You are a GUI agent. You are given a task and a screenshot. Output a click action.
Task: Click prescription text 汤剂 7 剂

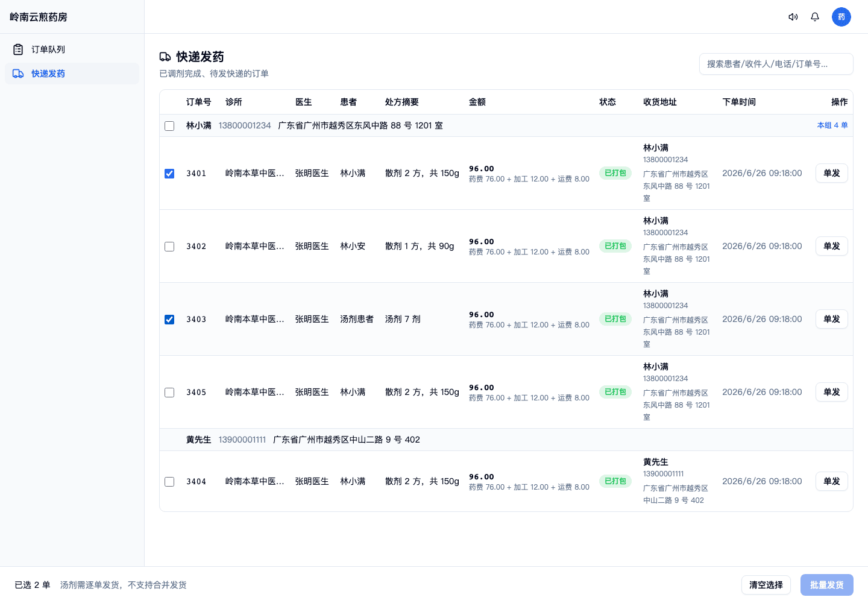pyautogui.click(x=403, y=319)
